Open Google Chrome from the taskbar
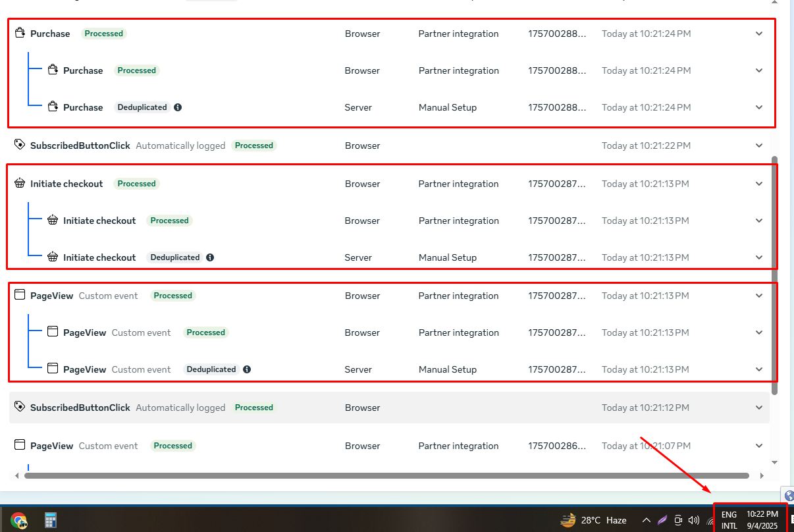Viewport: 794px width, 532px height. tap(18, 520)
